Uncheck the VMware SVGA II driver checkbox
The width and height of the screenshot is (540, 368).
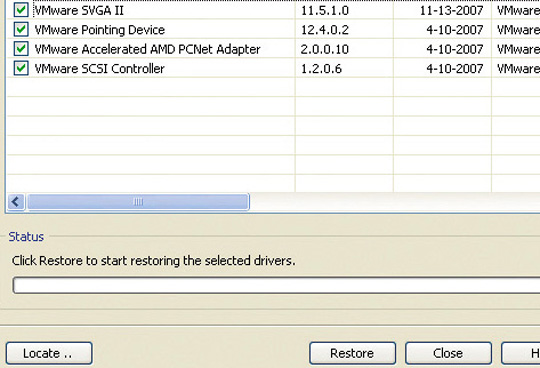[x=21, y=10]
